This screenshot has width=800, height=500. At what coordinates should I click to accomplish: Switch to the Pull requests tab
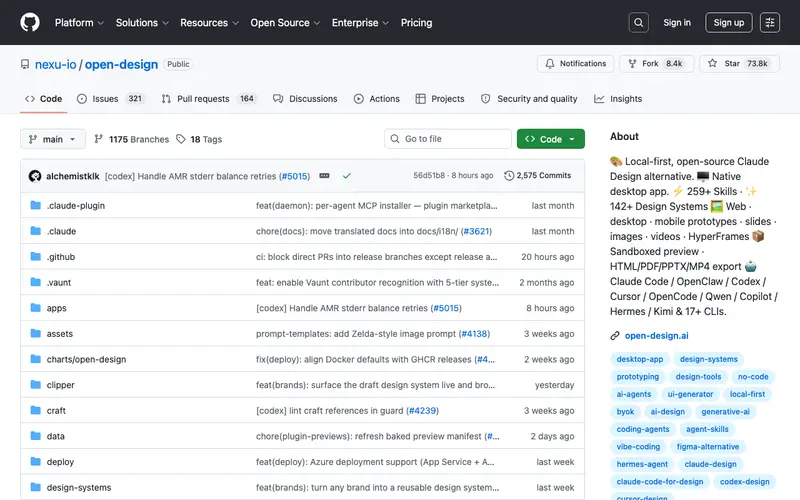point(208,99)
